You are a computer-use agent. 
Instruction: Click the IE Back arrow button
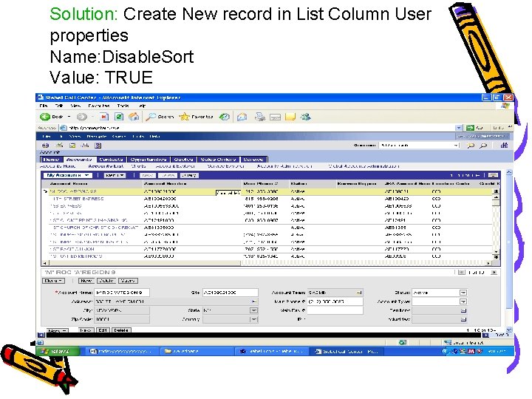[45, 117]
